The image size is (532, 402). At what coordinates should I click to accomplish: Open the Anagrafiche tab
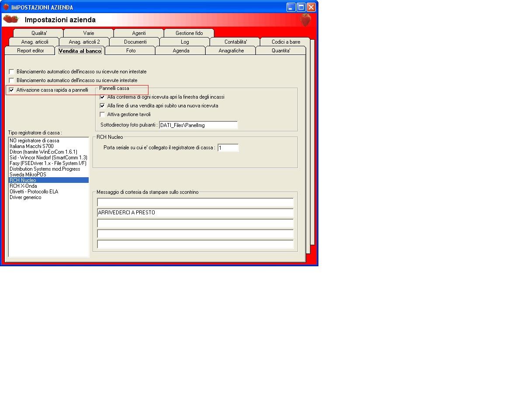click(x=231, y=51)
